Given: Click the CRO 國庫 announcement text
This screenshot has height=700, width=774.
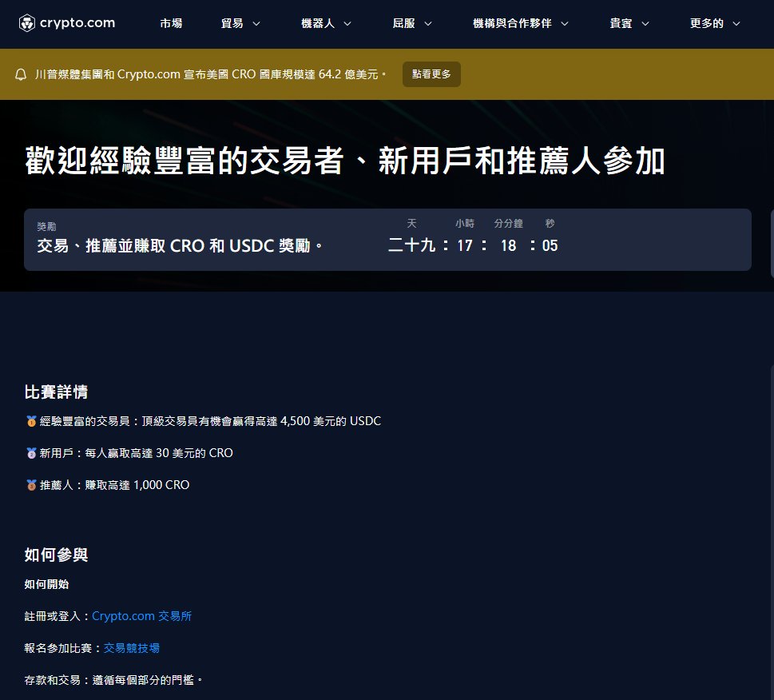Looking at the screenshot, I should (x=210, y=74).
